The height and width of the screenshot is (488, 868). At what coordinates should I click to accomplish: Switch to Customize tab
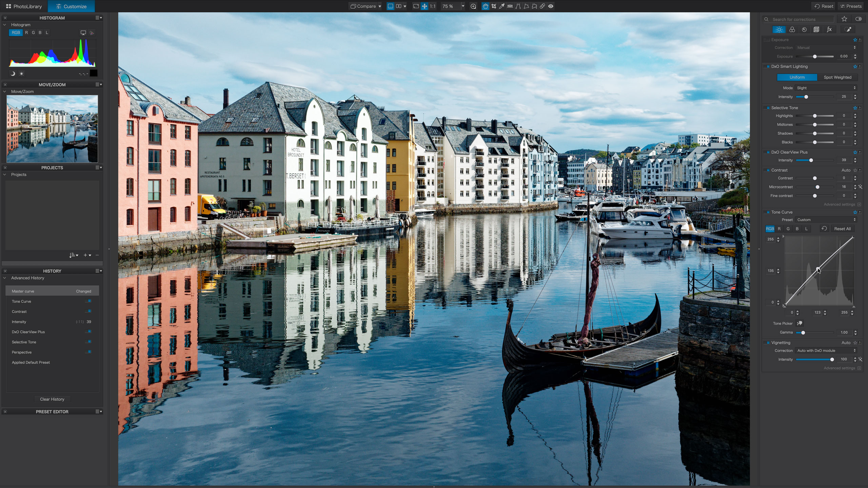click(x=71, y=6)
